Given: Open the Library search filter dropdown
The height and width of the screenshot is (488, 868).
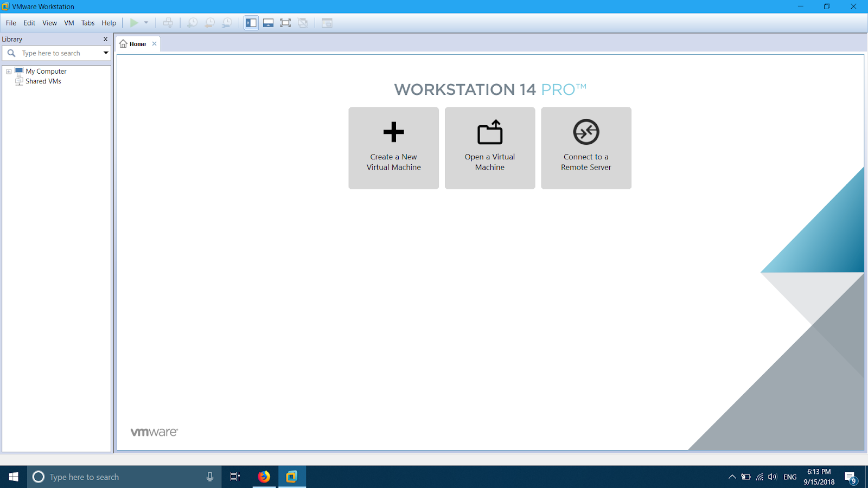Looking at the screenshot, I should pyautogui.click(x=106, y=53).
